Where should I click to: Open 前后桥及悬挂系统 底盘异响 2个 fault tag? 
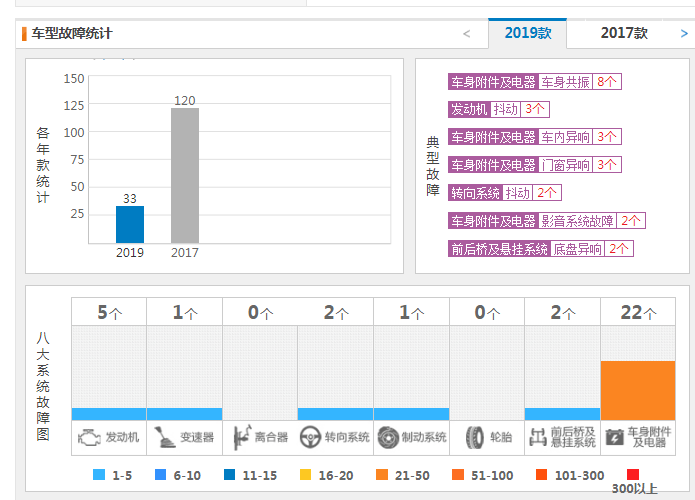pos(541,249)
